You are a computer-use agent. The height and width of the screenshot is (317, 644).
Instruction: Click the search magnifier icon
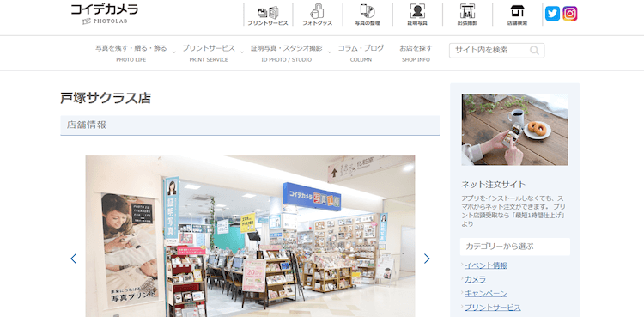pyautogui.click(x=534, y=51)
